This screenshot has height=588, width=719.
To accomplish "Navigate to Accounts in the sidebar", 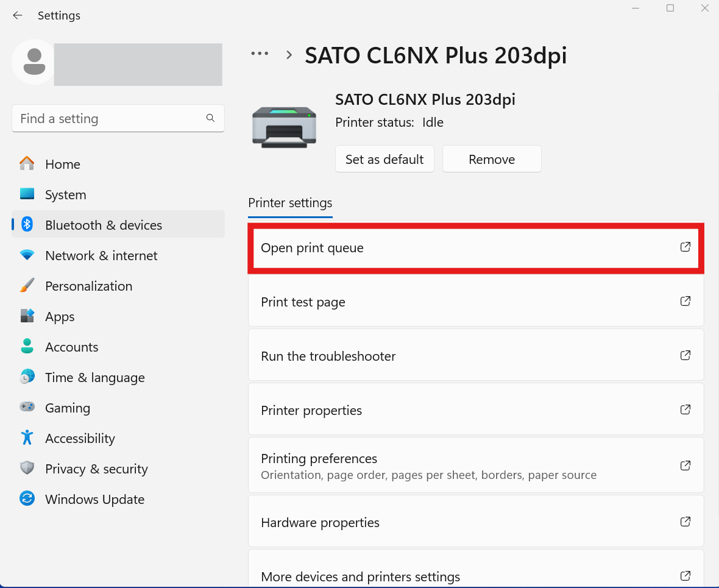I will (71, 346).
